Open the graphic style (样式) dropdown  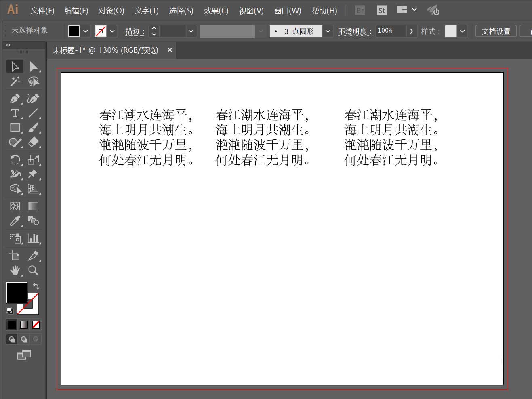coord(463,31)
